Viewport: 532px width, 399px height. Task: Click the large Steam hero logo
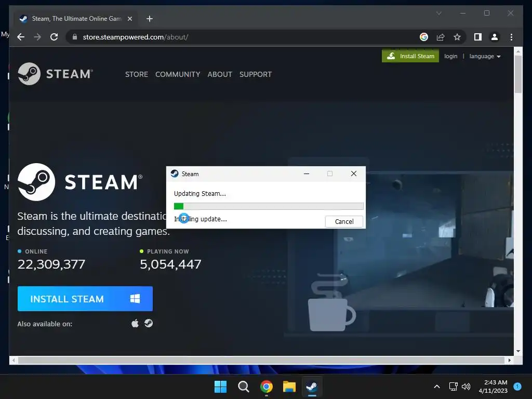(x=80, y=182)
